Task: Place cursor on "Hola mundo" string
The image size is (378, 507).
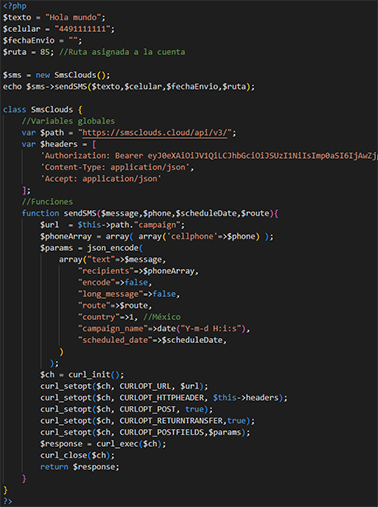Action: point(73,17)
